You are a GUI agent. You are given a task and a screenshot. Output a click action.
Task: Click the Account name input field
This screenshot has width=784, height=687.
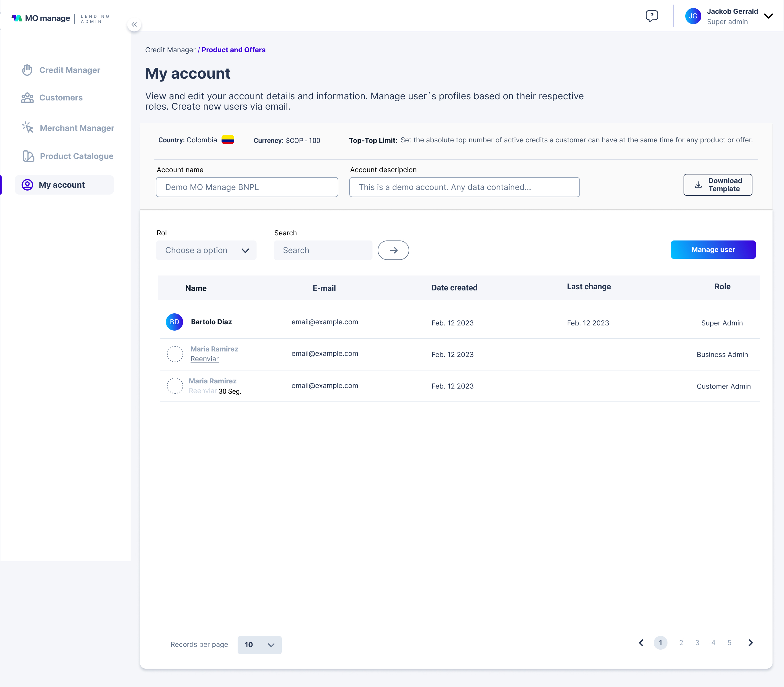(x=247, y=187)
